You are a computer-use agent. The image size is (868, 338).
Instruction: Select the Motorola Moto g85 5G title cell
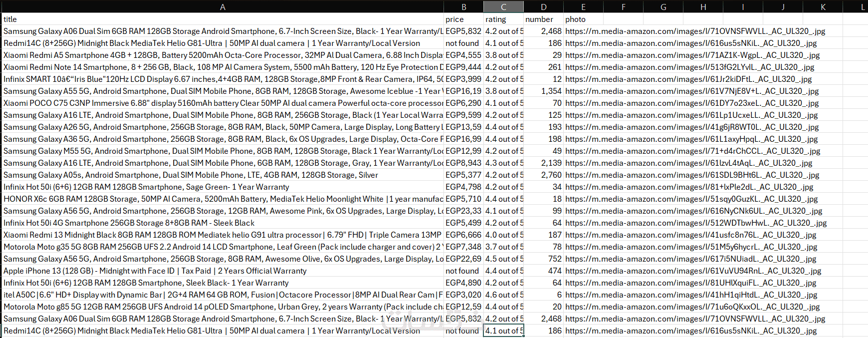tap(223, 307)
